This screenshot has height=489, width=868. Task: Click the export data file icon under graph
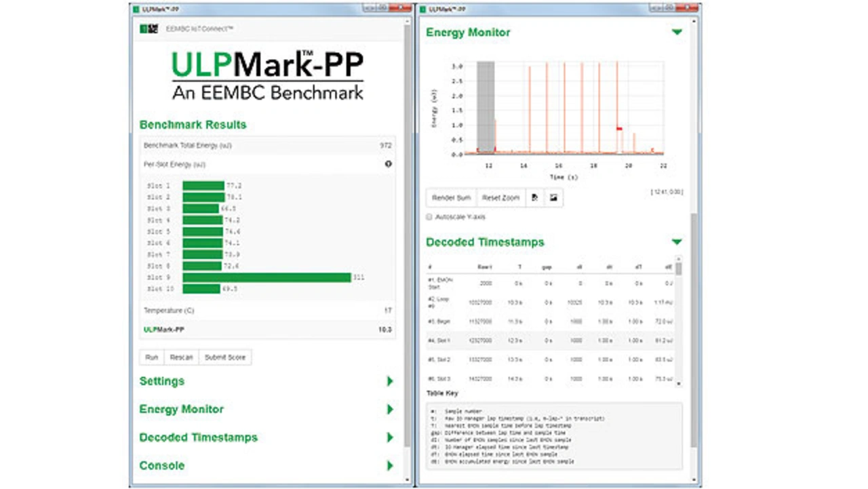point(534,198)
